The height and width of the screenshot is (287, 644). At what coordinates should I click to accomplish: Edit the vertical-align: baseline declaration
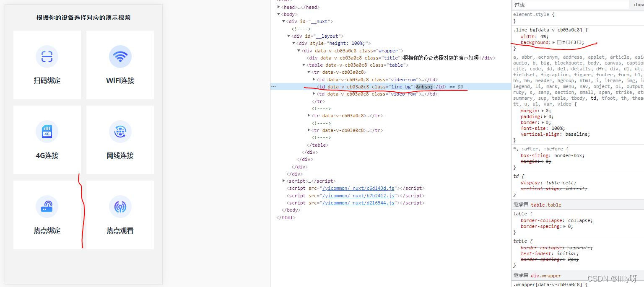point(555,134)
